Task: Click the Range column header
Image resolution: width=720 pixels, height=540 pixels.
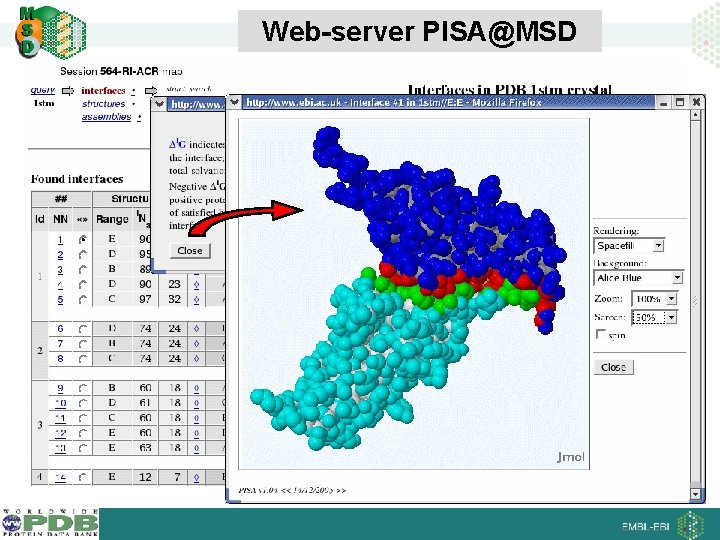Action: 112,219
